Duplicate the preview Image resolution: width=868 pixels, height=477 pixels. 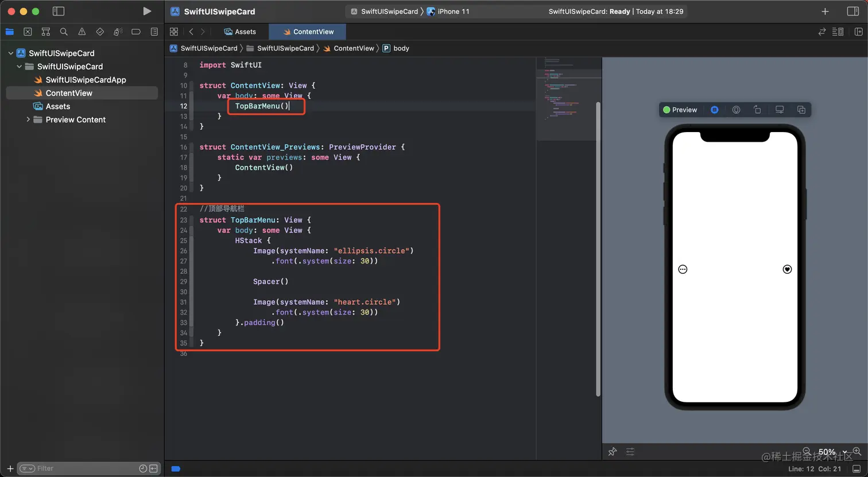801,110
